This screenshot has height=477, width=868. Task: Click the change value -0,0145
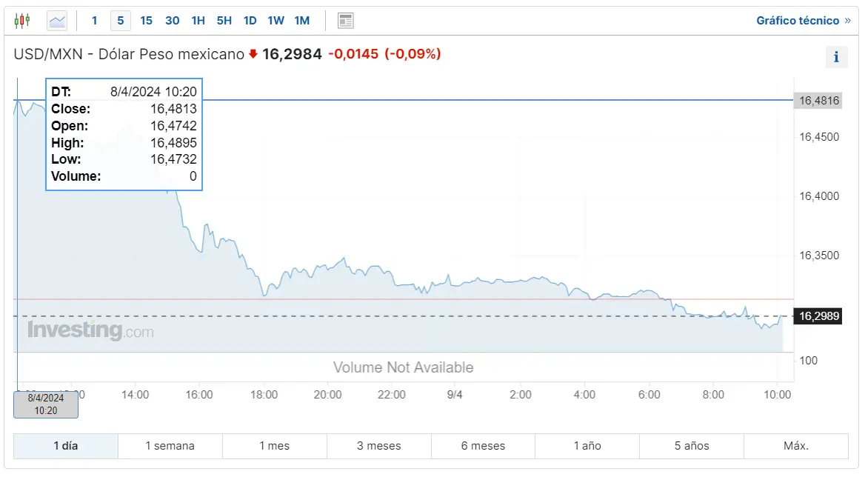tap(353, 54)
